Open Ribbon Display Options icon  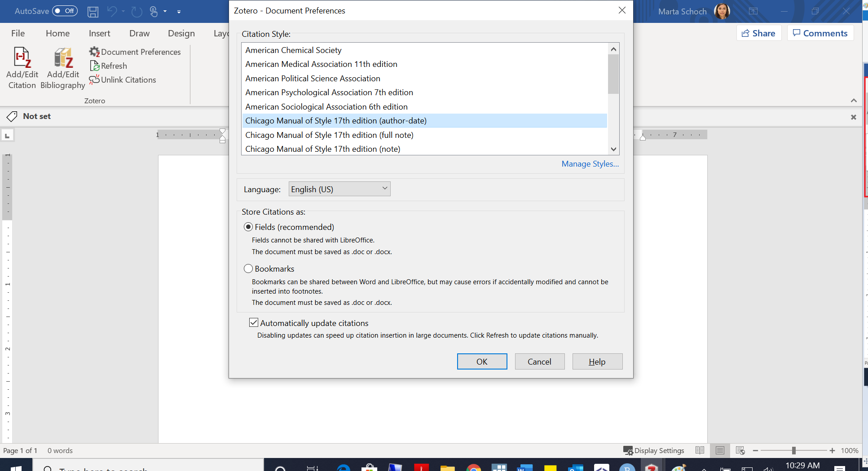(x=753, y=11)
